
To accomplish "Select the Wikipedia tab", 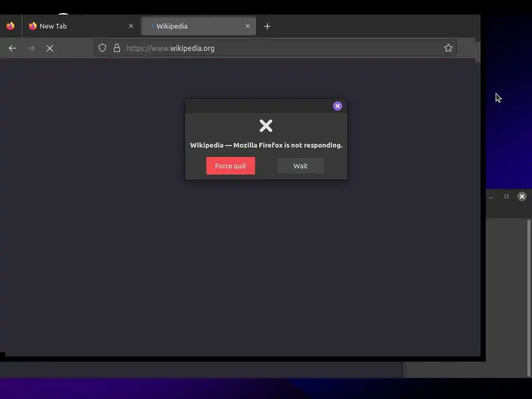I will [198, 26].
